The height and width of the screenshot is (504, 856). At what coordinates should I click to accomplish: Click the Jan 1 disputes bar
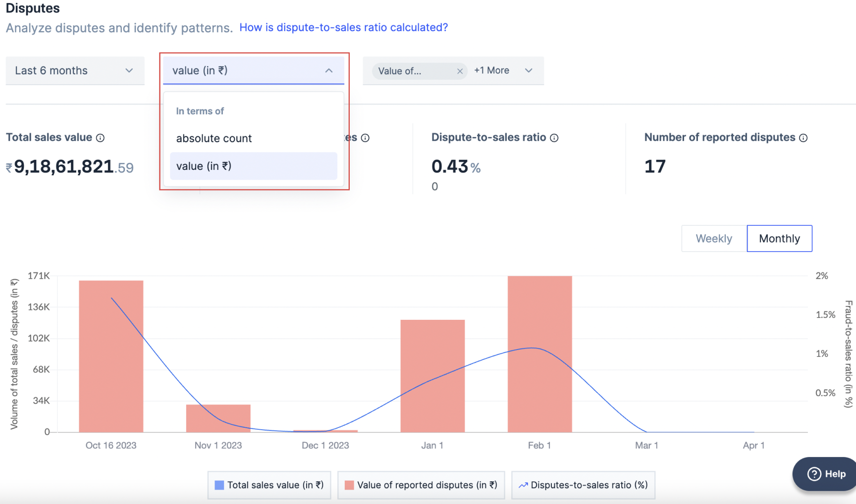pos(432,376)
